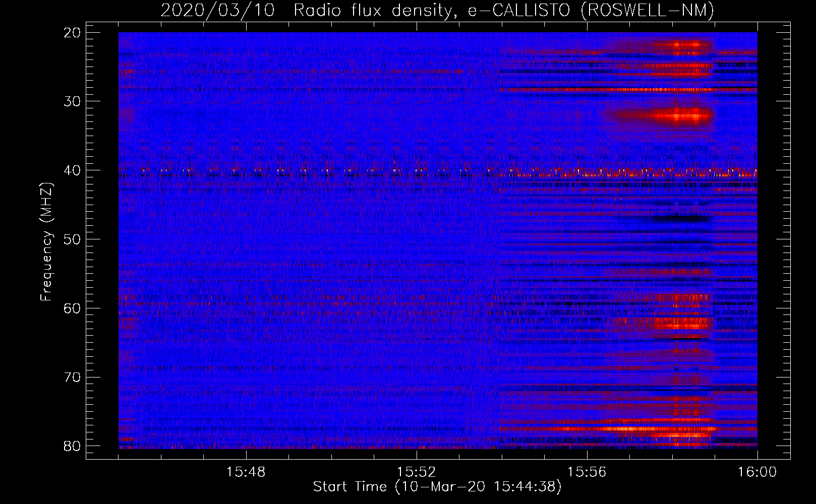Click the 70 frequency tick label
Image resolution: width=816 pixels, height=504 pixels.
click(73, 377)
